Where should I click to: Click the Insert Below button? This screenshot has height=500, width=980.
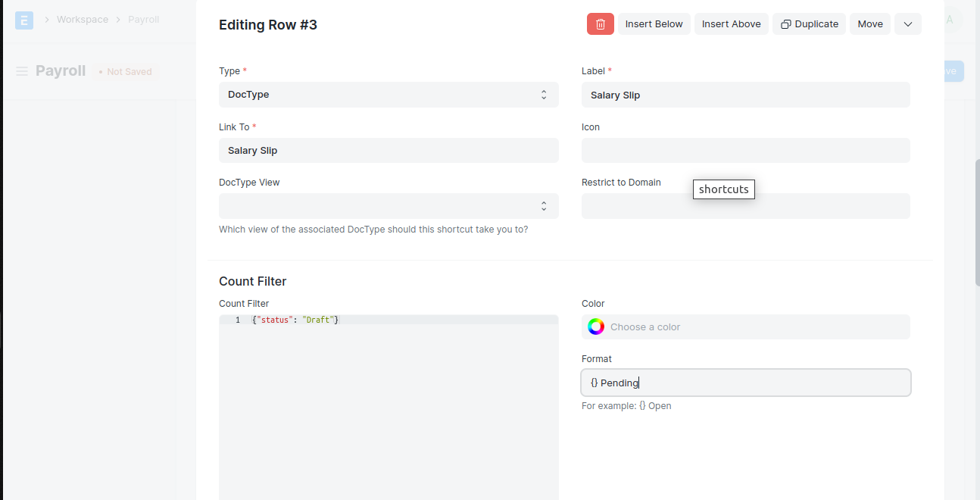click(x=654, y=23)
